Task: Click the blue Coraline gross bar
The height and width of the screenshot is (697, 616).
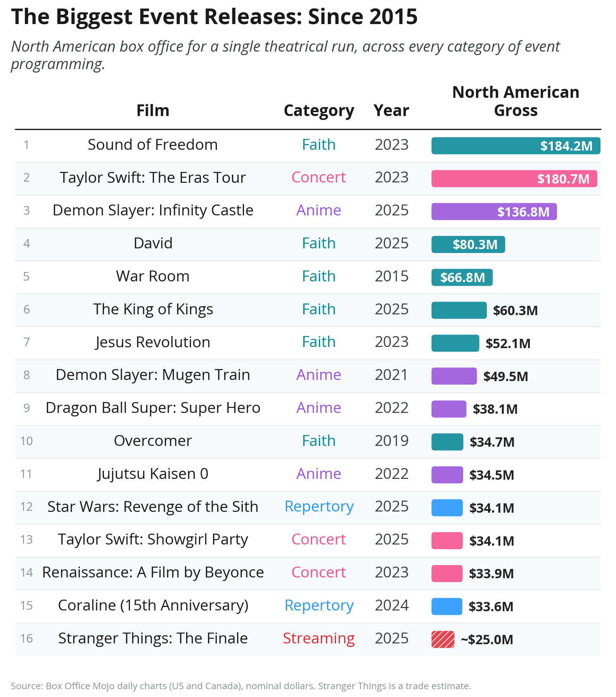Action: coord(447,607)
